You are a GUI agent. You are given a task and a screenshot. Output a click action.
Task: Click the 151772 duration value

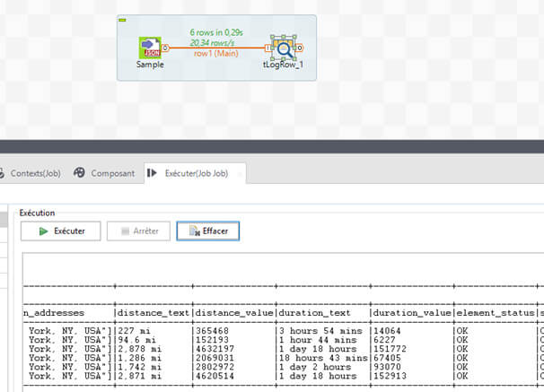[x=390, y=349]
